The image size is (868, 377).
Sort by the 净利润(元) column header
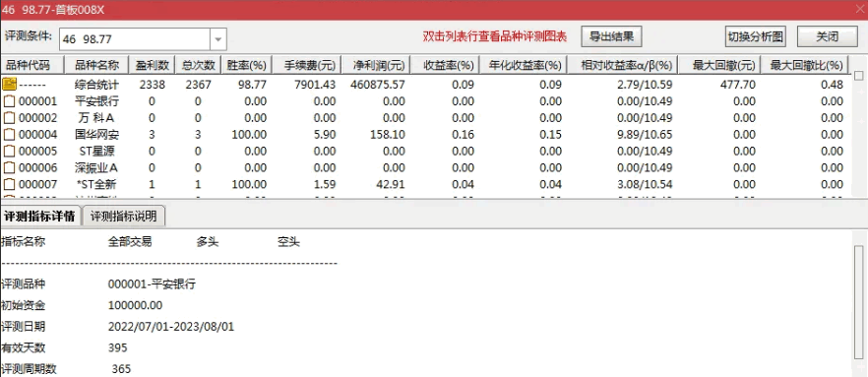pyautogui.click(x=376, y=65)
